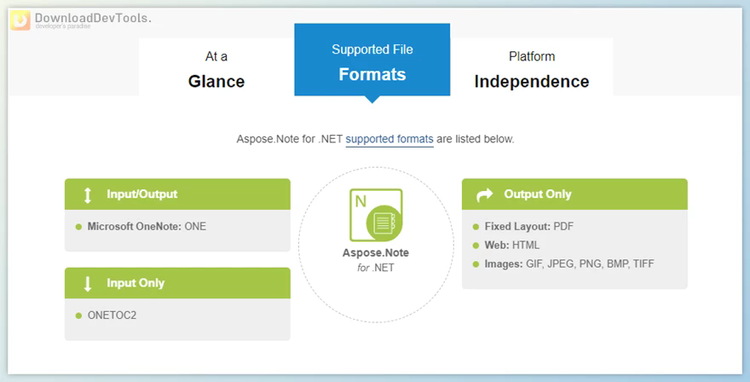The height and width of the screenshot is (382, 750).
Task: Open the At a Glance tab
Action: (216, 67)
